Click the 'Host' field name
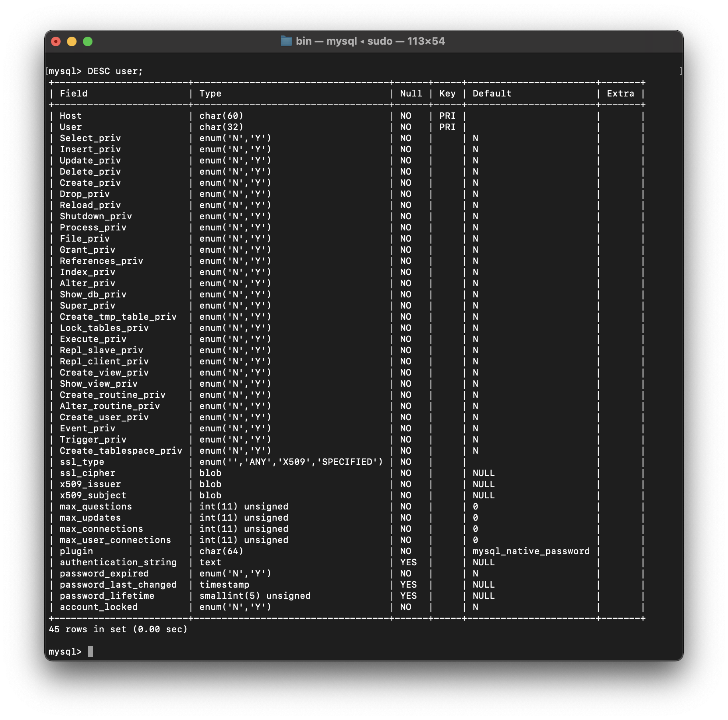 71,116
